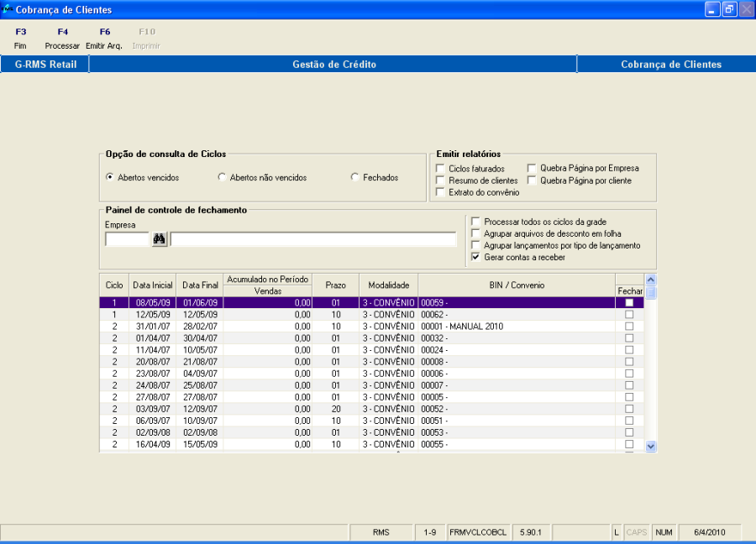Screen dimensions: 756x544
Task: Select the Fechados cycle option
Action: coord(355,177)
